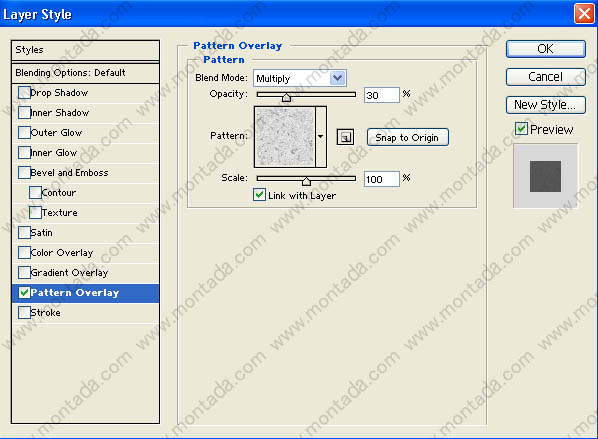Click the pattern thumbnail swatch
Screen dimensions: 598x439
tap(285, 137)
